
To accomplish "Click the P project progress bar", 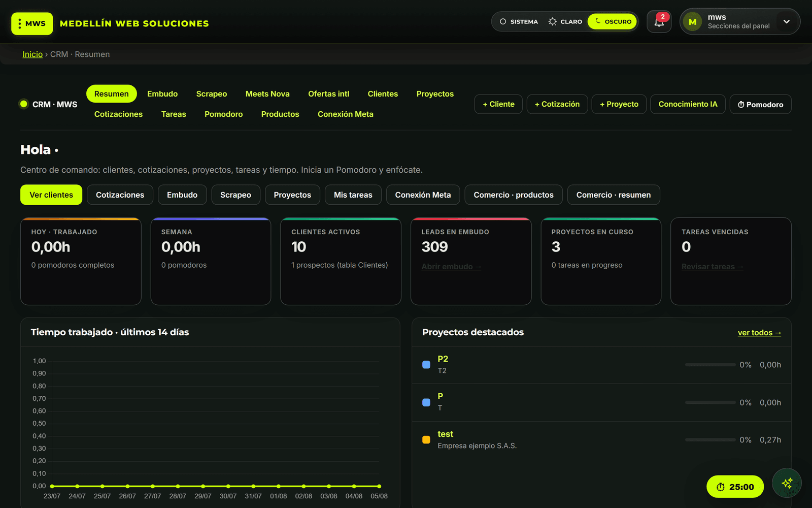I will tap(710, 402).
